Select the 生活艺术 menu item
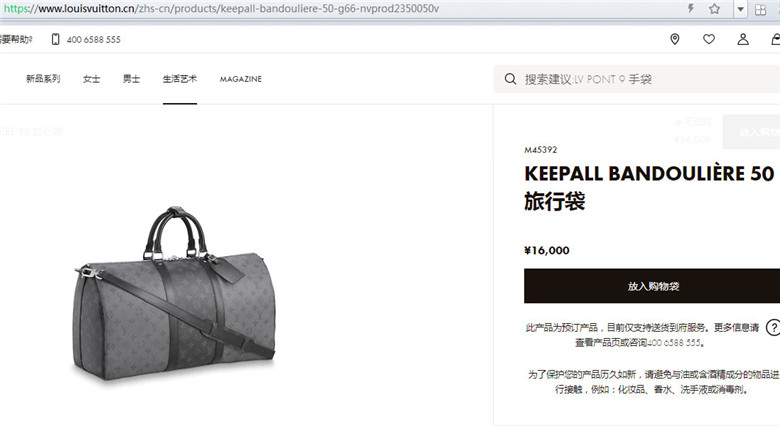The image size is (780, 426). point(180,79)
